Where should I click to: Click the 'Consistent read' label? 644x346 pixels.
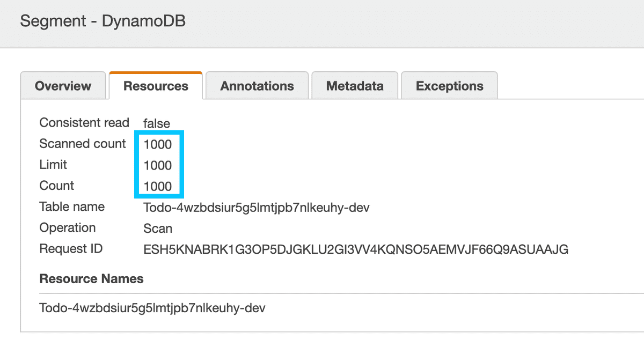pyautogui.click(x=84, y=122)
